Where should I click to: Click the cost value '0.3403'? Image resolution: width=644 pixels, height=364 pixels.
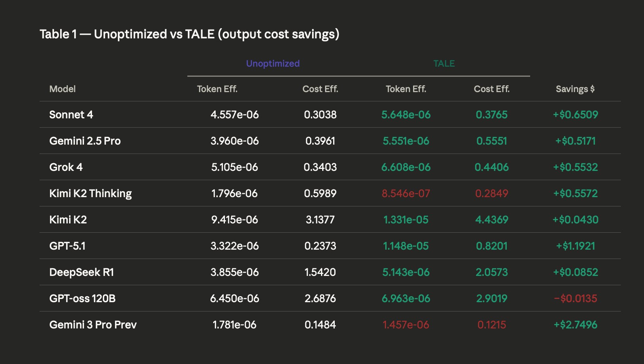point(320,167)
